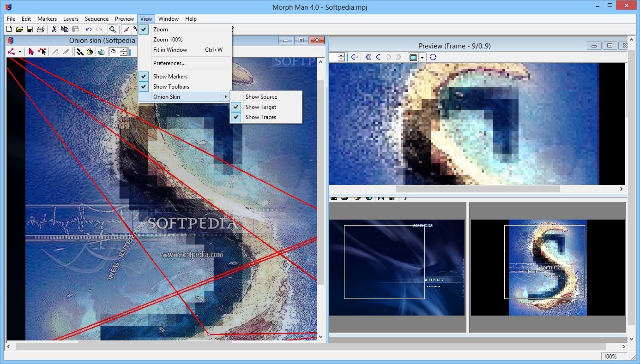This screenshot has width=640, height=364.
Task: Toggle the black traces tool icon
Action: (79, 52)
